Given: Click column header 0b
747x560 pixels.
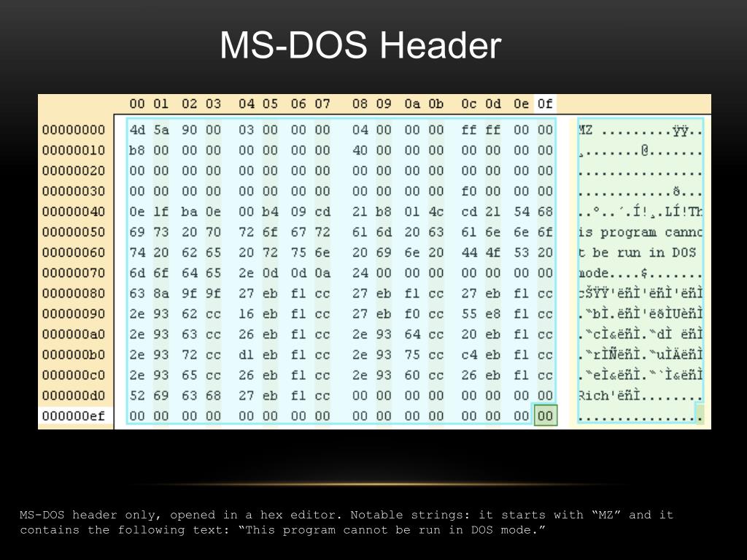Looking at the screenshot, I should point(436,104).
